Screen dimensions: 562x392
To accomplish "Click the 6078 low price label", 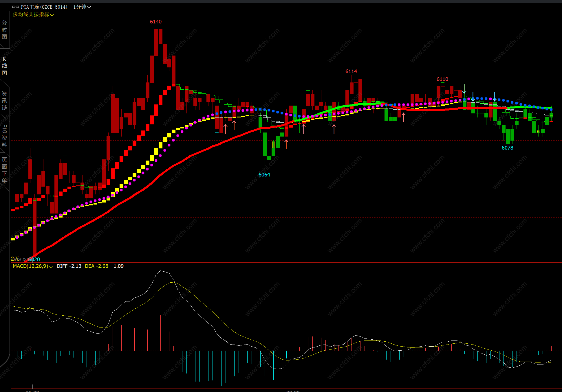I will tap(507, 148).
